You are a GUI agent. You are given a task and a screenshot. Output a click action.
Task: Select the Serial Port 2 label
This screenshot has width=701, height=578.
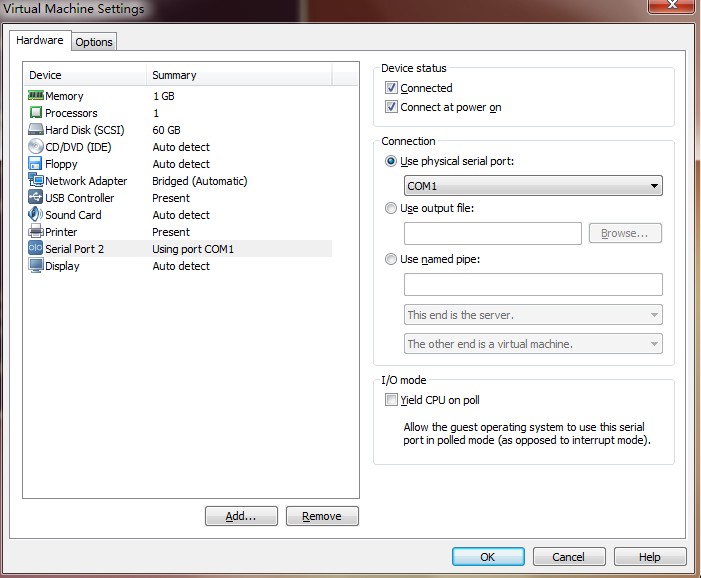point(75,249)
